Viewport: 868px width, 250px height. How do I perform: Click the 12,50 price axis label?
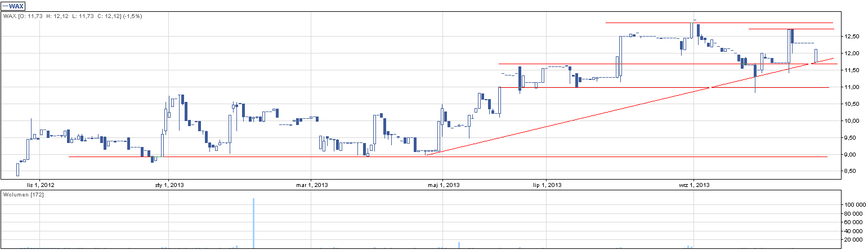point(851,36)
